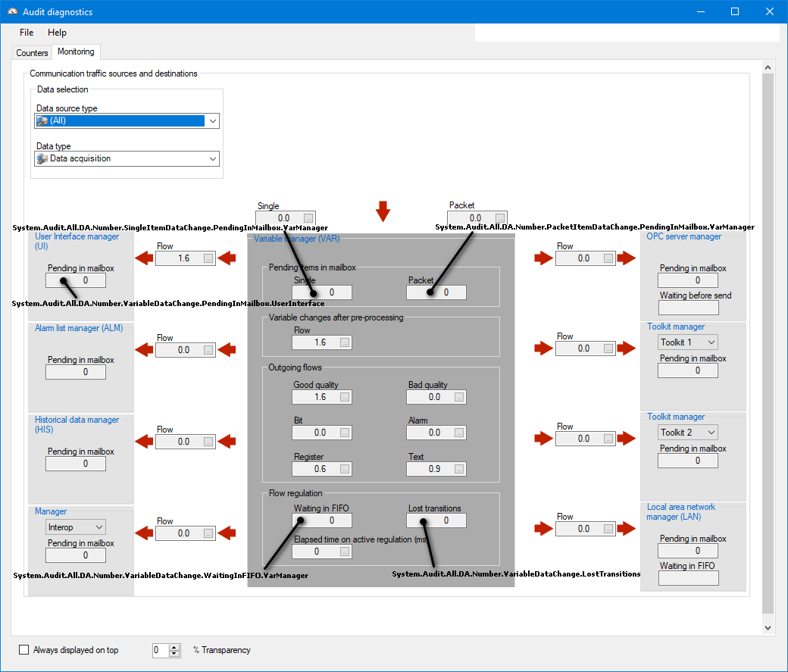Click the ellipsis next to the Bad quality field
This screenshot has height=672, width=788.
(458, 396)
